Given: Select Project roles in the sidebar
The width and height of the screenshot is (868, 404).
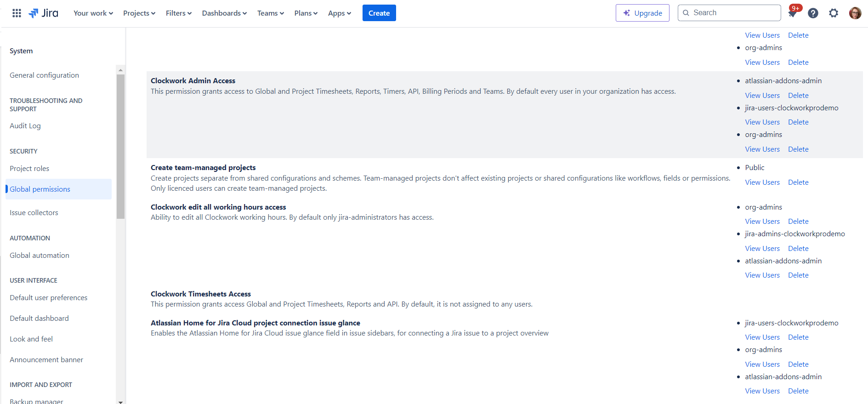Looking at the screenshot, I should (x=29, y=169).
